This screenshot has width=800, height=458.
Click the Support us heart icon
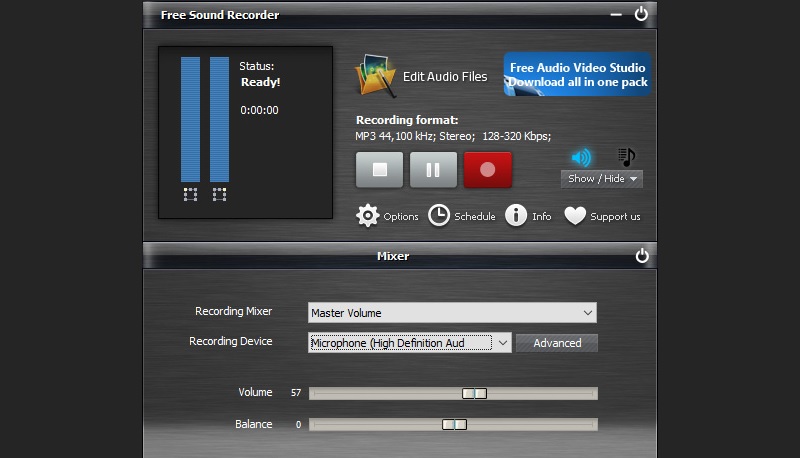575,216
